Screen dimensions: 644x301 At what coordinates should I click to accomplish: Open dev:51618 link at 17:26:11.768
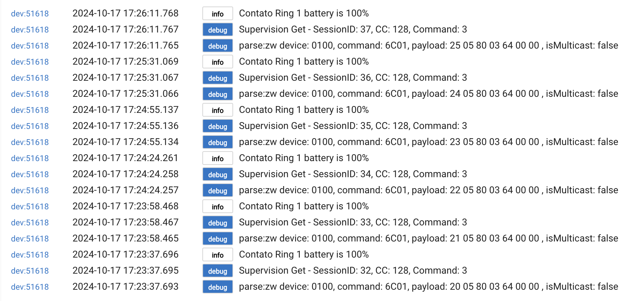point(30,14)
